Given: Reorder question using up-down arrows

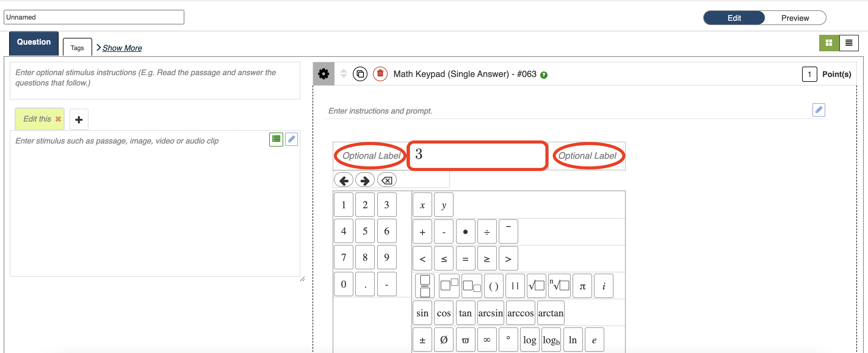Looking at the screenshot, I should [343, 74].
